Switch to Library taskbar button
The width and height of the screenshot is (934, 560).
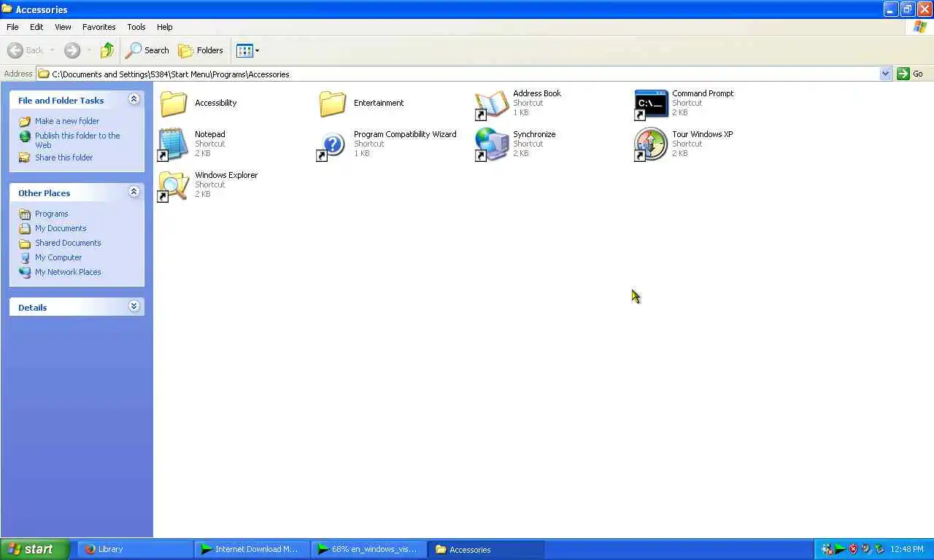click(135, 549)
